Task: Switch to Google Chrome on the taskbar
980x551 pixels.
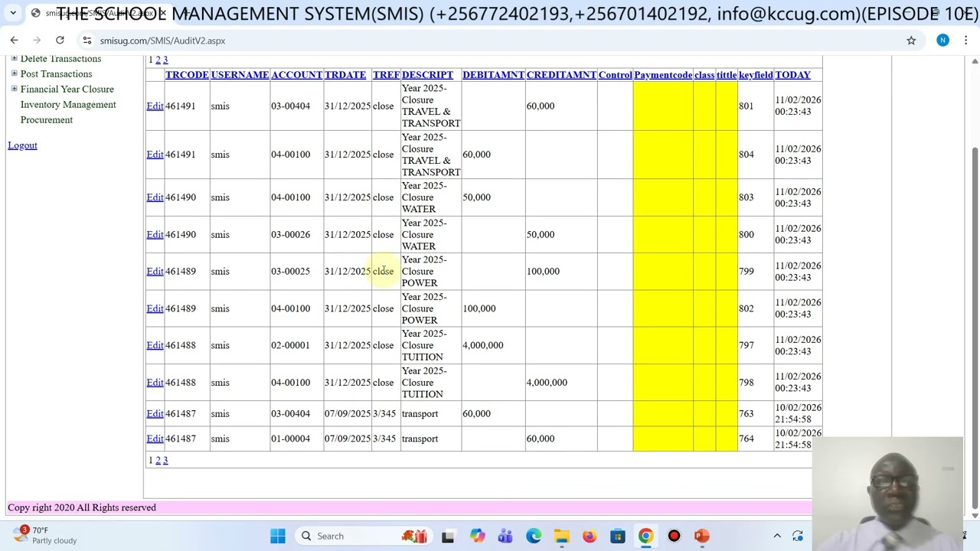Action: click(646, 536)
